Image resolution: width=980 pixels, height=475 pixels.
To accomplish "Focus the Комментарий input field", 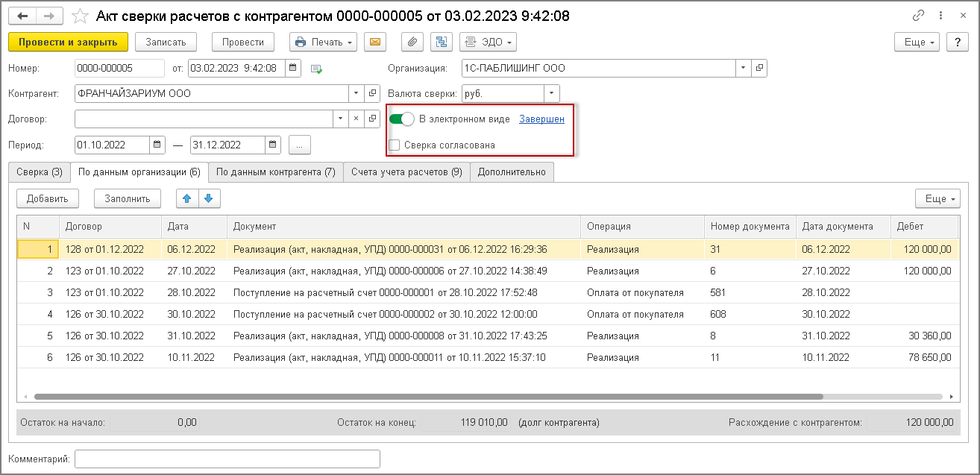I will click(227, 459).
